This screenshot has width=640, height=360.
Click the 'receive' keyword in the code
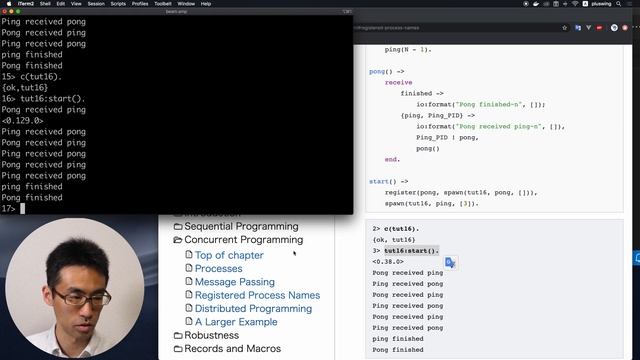tap(398, 82)
